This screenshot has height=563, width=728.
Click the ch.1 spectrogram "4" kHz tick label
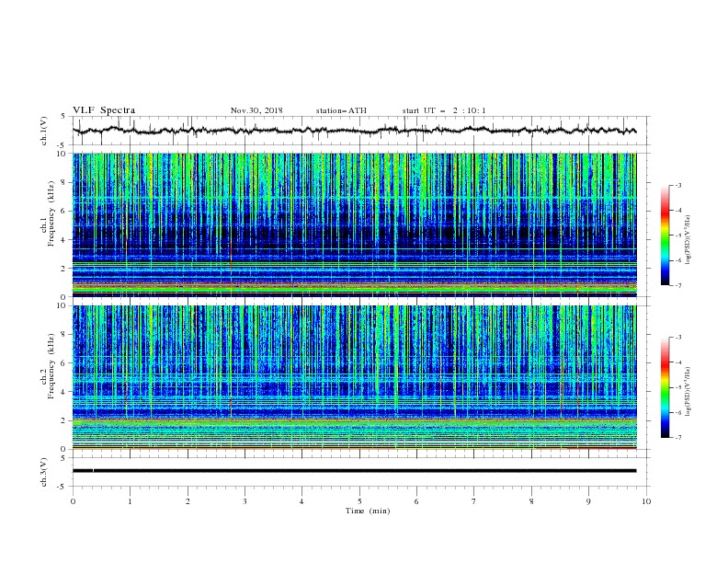point(64,240)
